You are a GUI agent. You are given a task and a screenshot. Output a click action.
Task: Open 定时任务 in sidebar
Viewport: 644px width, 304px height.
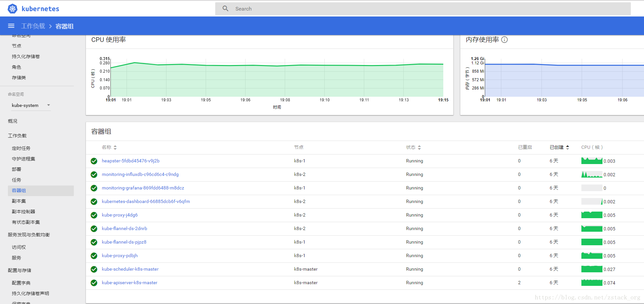click(x=21, y=148)
